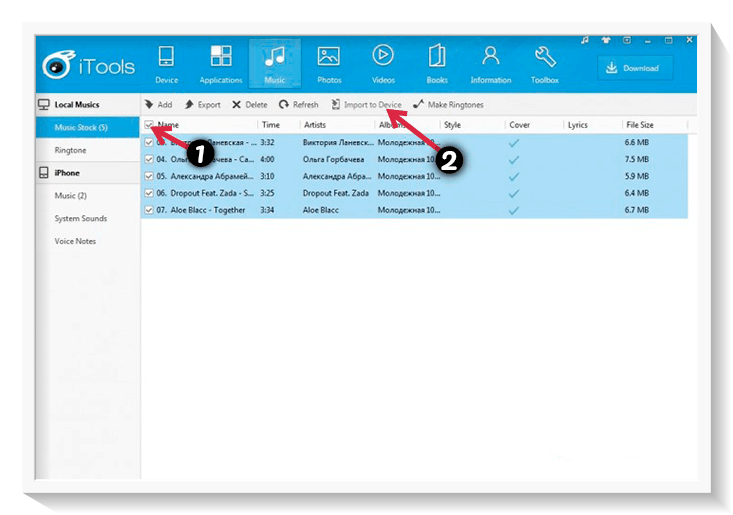Viewport: 733px width, 515px height.
Task: Uncheck the Dropout Feat. Zada track
Action: pos(149,193)
